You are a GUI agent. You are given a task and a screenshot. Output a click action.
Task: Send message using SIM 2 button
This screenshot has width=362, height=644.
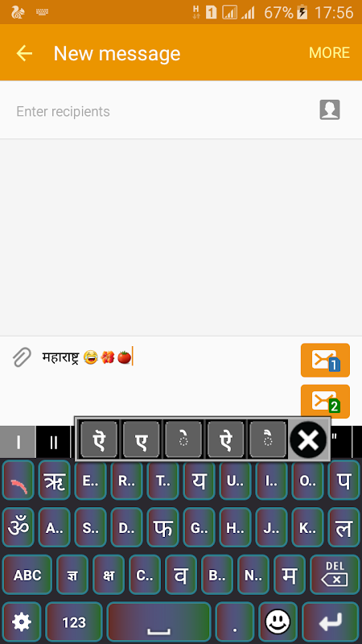click(325, 401)
